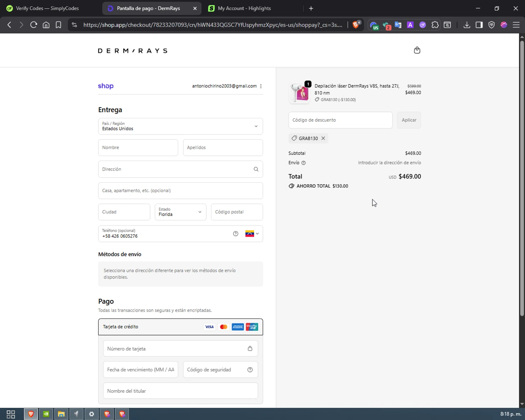Open Settings gear in taskbar
Screen dimensions: 525x420
(x=91, y=414)
